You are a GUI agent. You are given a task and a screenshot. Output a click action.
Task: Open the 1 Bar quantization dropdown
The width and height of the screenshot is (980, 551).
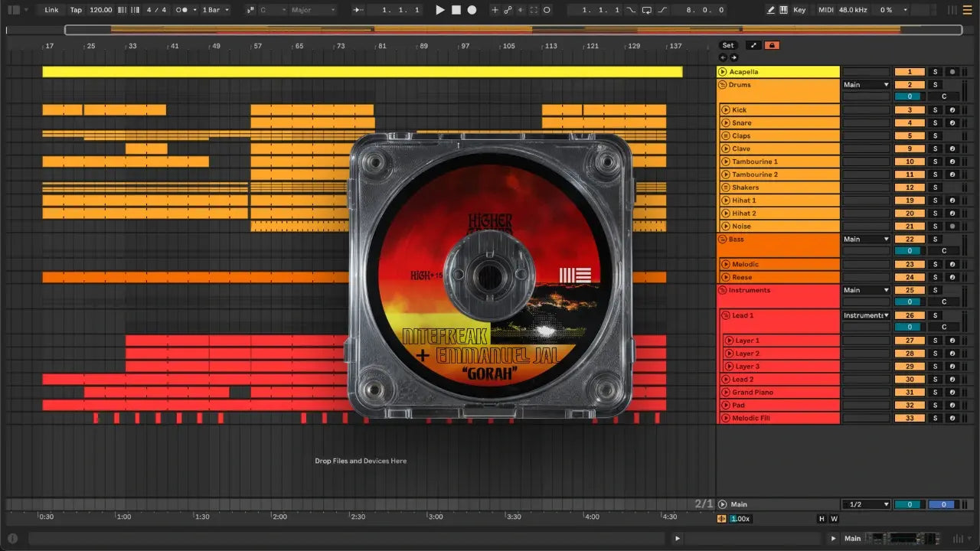(x=216, y=10)
